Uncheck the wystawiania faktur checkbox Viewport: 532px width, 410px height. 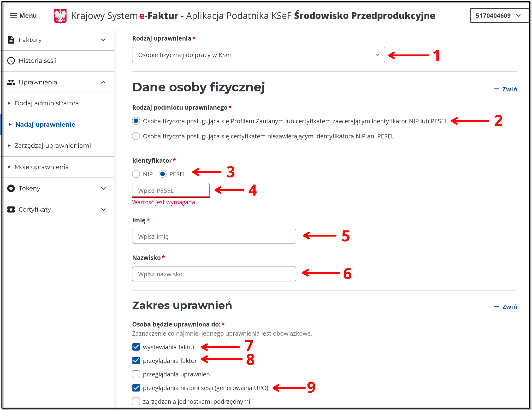click(136, 347)
